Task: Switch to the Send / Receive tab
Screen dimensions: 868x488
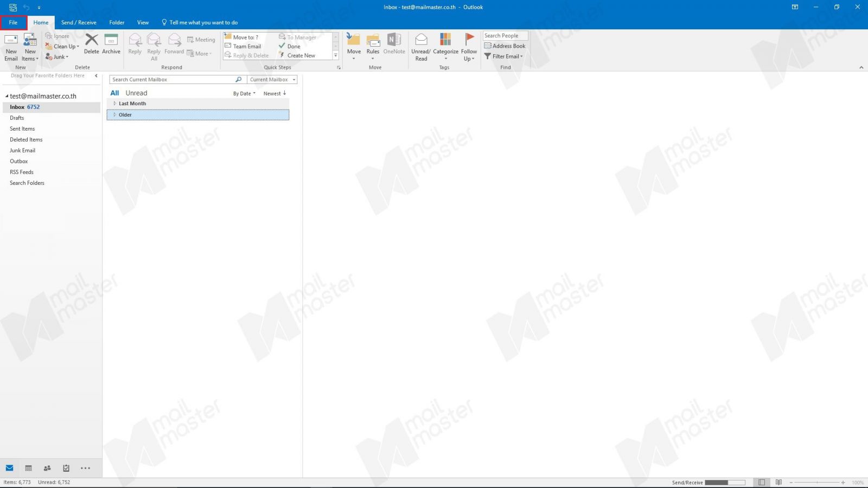Action: coord(79,23)
